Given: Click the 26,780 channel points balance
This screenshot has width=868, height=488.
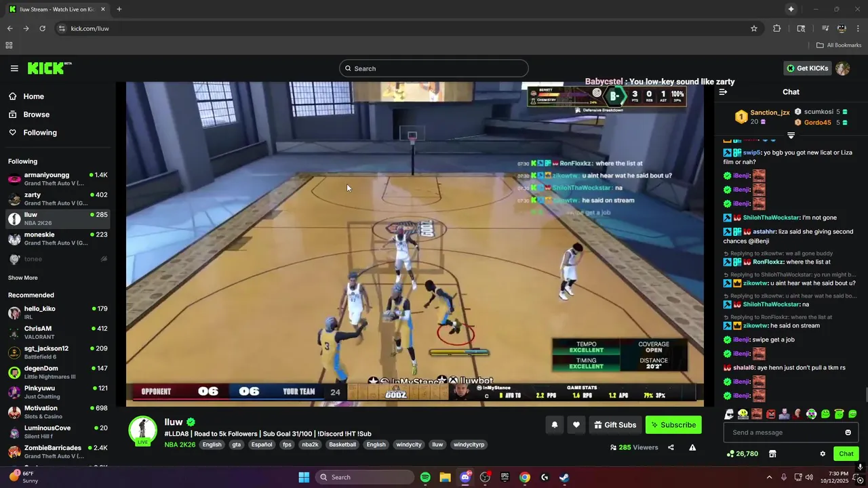Looking at the screenshot, I should 742,453.
